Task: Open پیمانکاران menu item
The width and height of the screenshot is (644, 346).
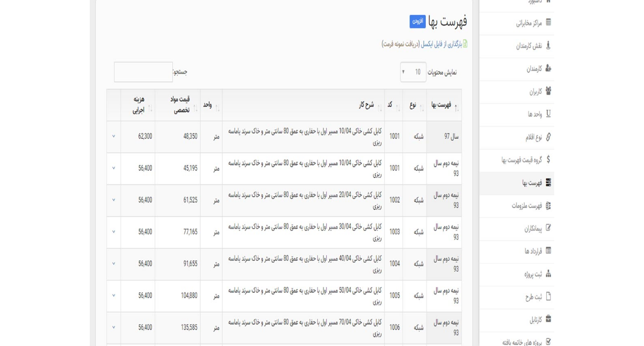Action: pos(517,229)
